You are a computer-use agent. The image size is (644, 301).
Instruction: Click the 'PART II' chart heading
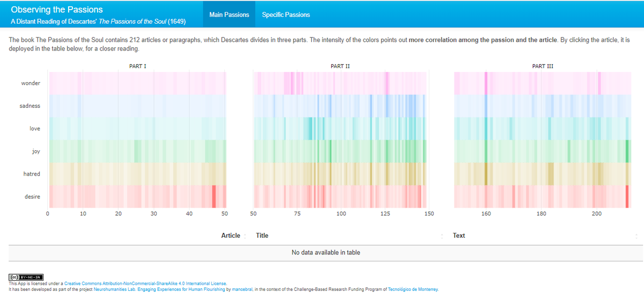pos(340,66)
